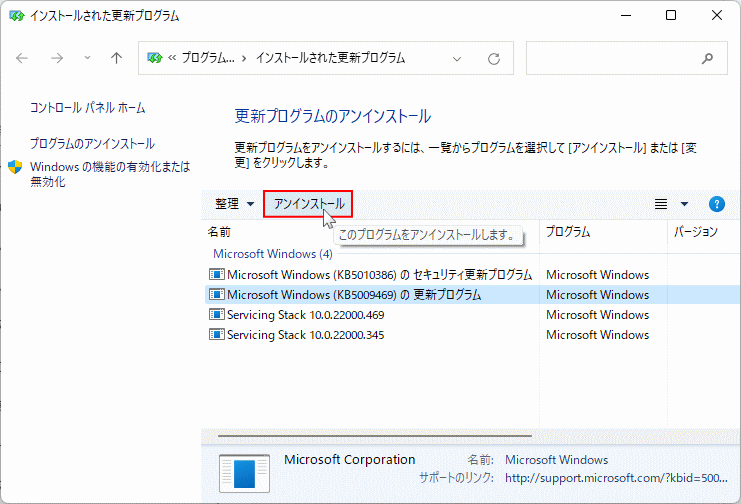
Task: Open the recent locations dropdown chevron
Action: [x=87, y=58]
